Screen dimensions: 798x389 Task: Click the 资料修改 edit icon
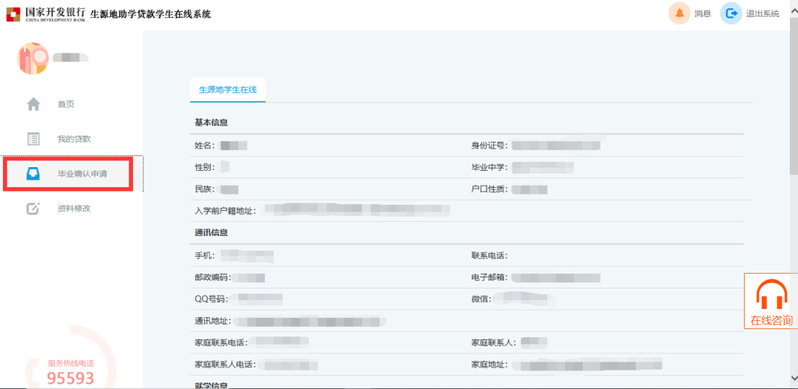pyautogui.click(x=33, y=208)
